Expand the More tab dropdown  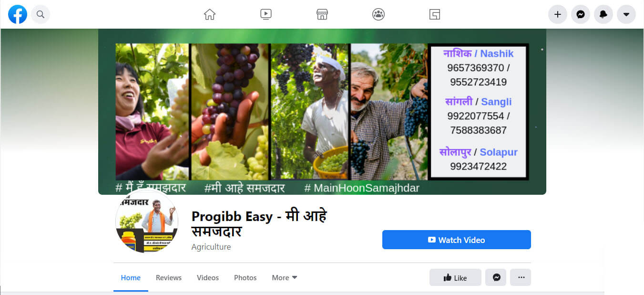(x=285, y=277)
